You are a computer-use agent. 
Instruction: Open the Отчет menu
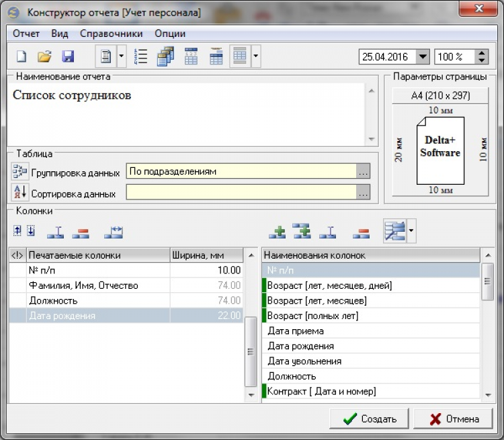(x=26, y=34)
